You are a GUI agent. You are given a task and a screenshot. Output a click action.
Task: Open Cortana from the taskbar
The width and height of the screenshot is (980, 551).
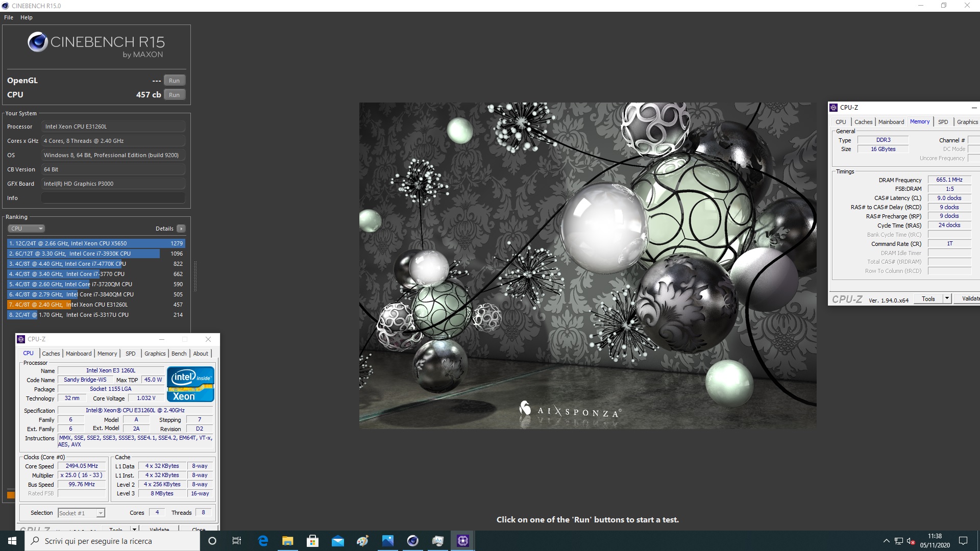click(x=212, y=541)
